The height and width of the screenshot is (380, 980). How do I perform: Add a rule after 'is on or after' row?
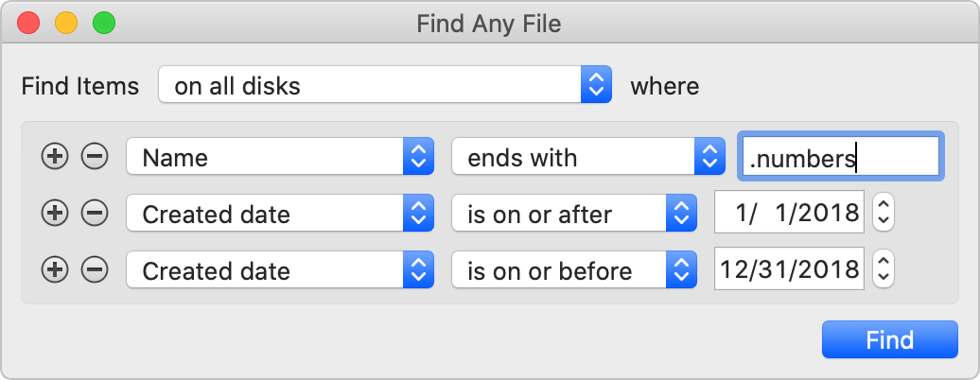[56, 214]
